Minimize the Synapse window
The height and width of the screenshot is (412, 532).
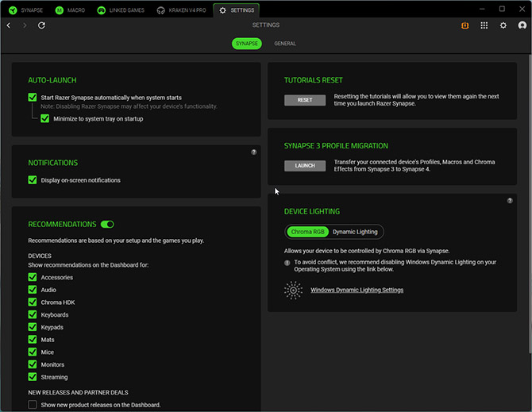point(482,10)
